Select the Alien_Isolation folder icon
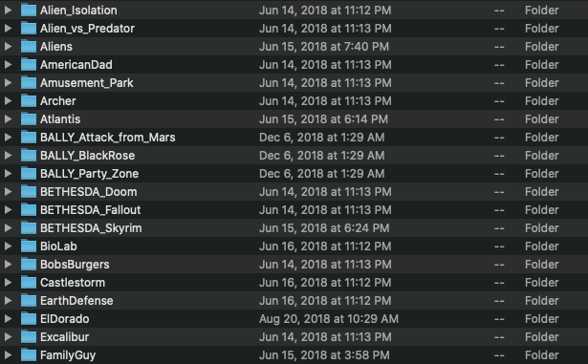Screen dimensions: 588x364 pos(29,11)
